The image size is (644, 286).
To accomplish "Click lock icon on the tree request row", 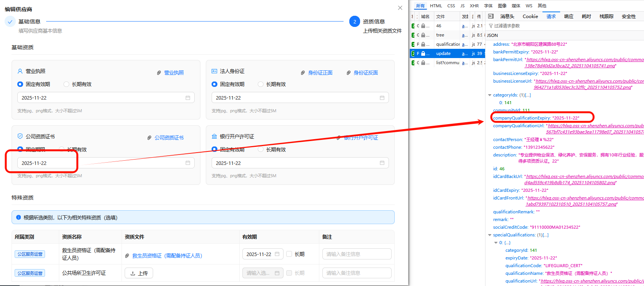I will coord(423,35).
